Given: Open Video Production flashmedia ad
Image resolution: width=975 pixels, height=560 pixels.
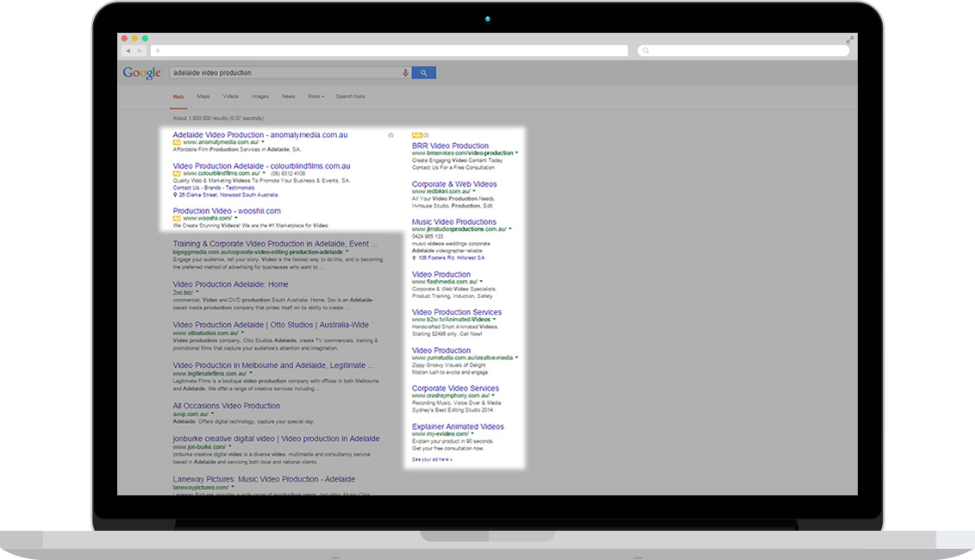Looking at the screenshot, I should pos(441,274).
